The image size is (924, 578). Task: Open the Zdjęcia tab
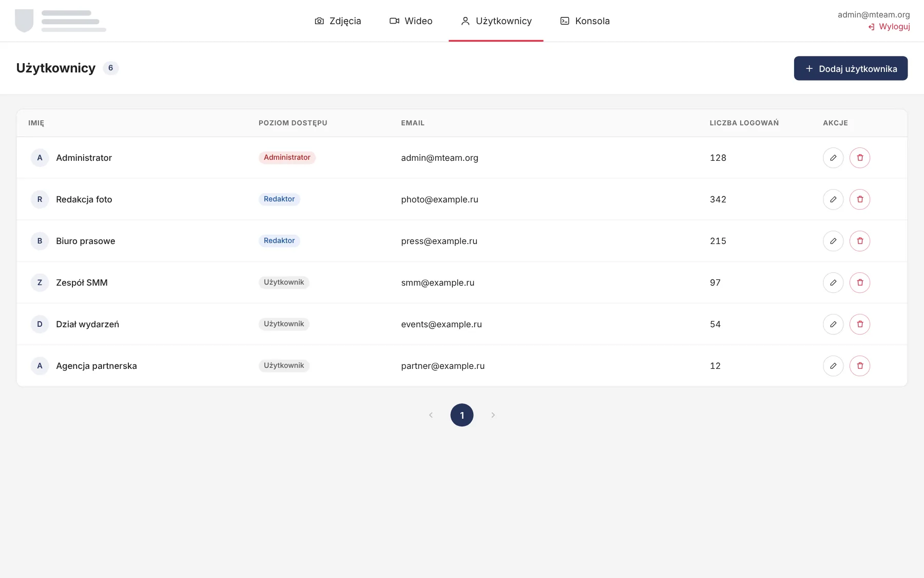tap(338, 21)
